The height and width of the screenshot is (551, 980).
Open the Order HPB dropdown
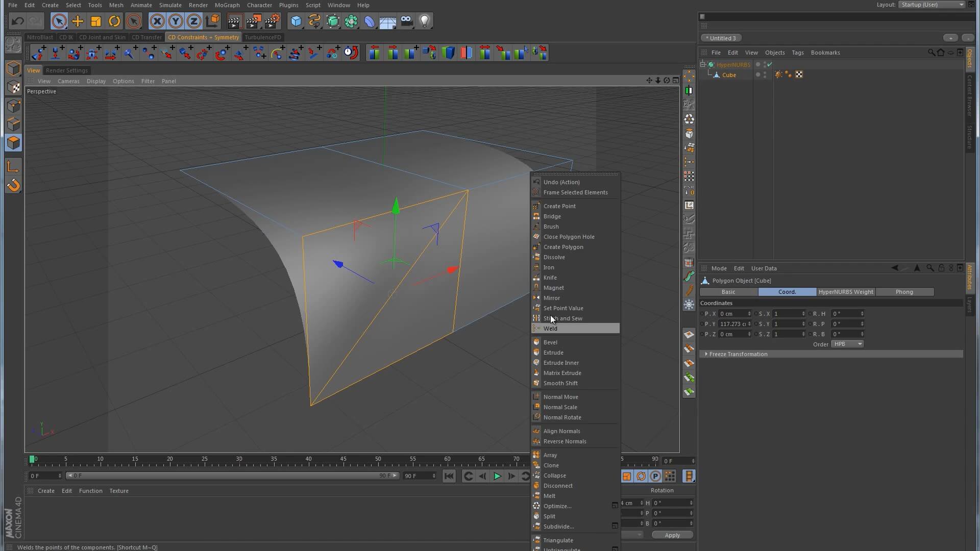pyautogui.click(x=847, y=344)
